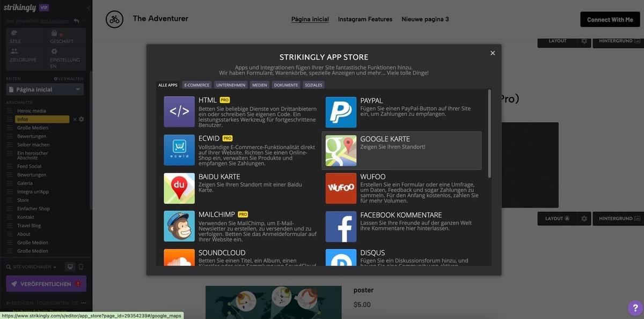Open the Einstellungen settings panel
The height and width of the screenshot is (319, 644).
pyautogui.click(x=66, y=58)
